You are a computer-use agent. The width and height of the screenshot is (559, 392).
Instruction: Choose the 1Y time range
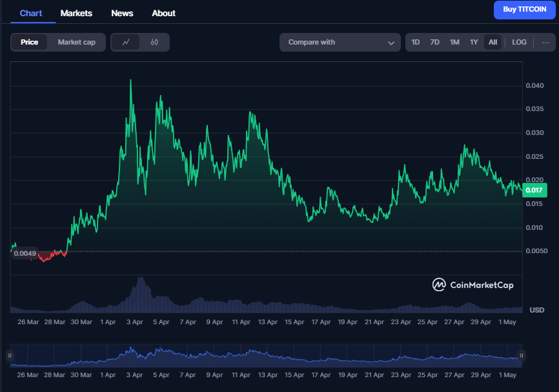474,42
